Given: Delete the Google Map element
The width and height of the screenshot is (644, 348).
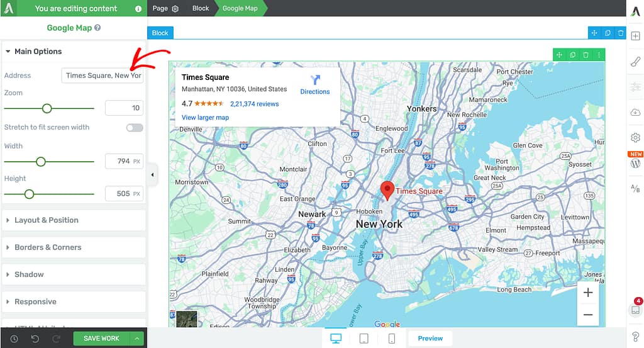Looking at the screenshot, I should tap(586, 55).
